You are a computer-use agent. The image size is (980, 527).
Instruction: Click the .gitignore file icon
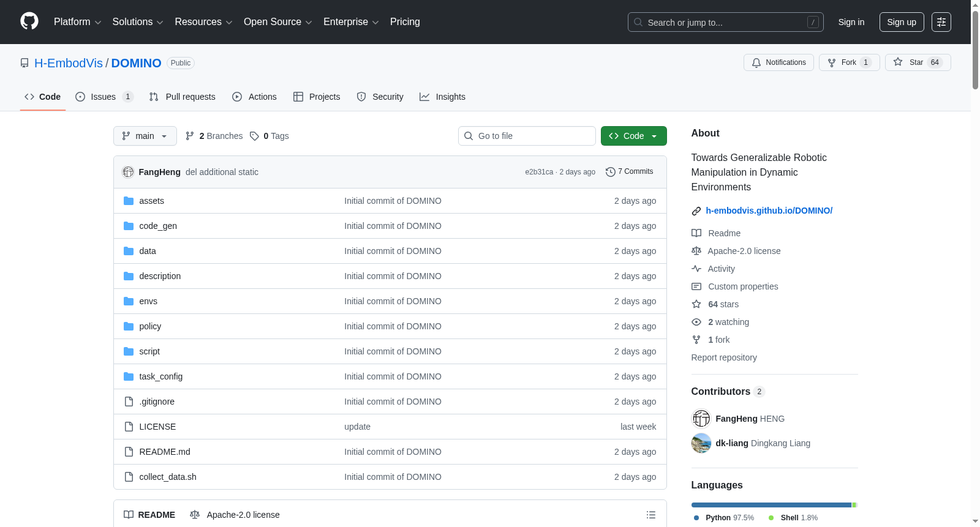129,402
